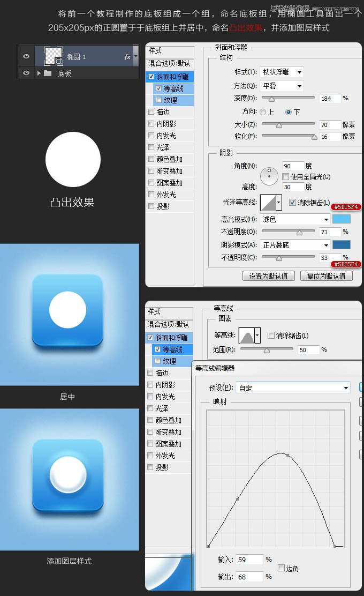Open the 光泽等高线 contour thumbnail
Screen dimensions: 364x596
pos(268,202)
